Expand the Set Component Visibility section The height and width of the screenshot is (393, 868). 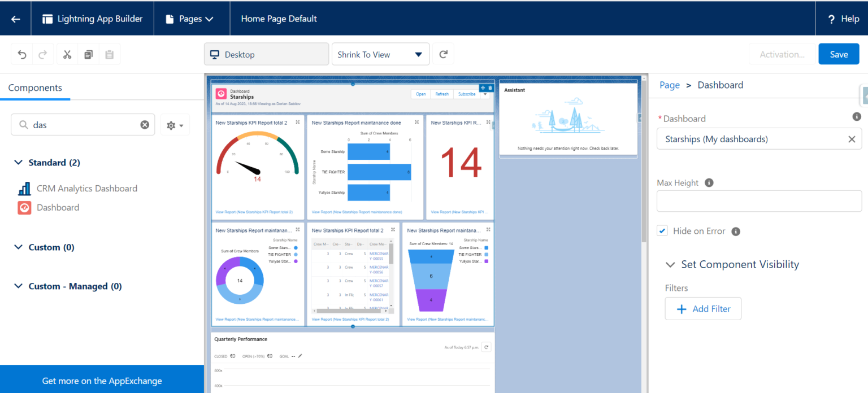[x=670, y=264]
